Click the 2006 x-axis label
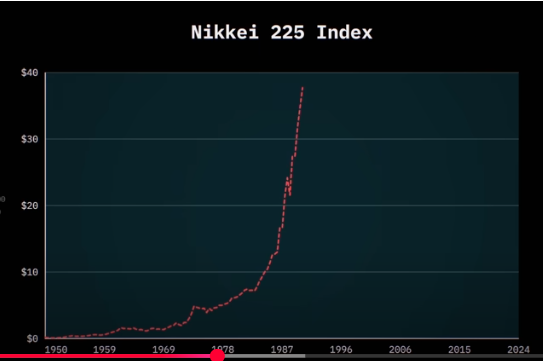Viewport: 543px width, 361px height. [x=400, y=349]
